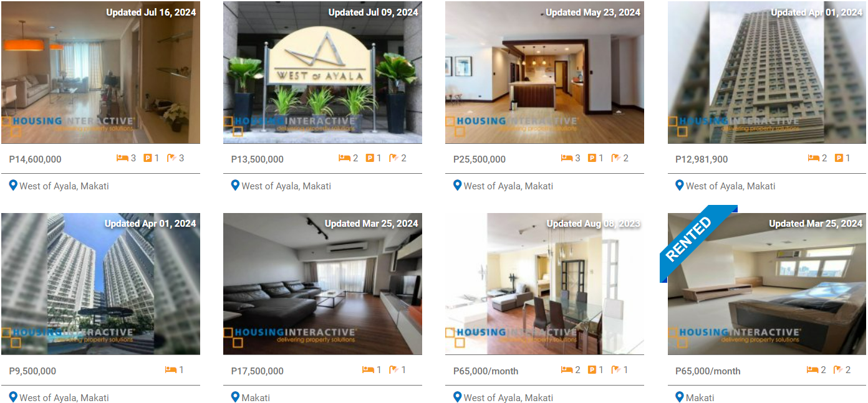
Task: Click the location pin on the P12,981,900 listing
Action: coord(680,185)
